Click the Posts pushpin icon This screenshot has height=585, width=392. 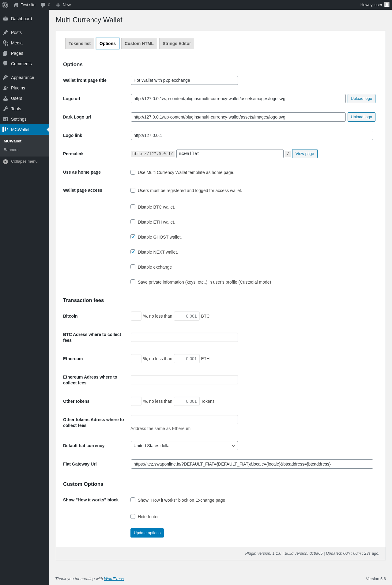6,32
